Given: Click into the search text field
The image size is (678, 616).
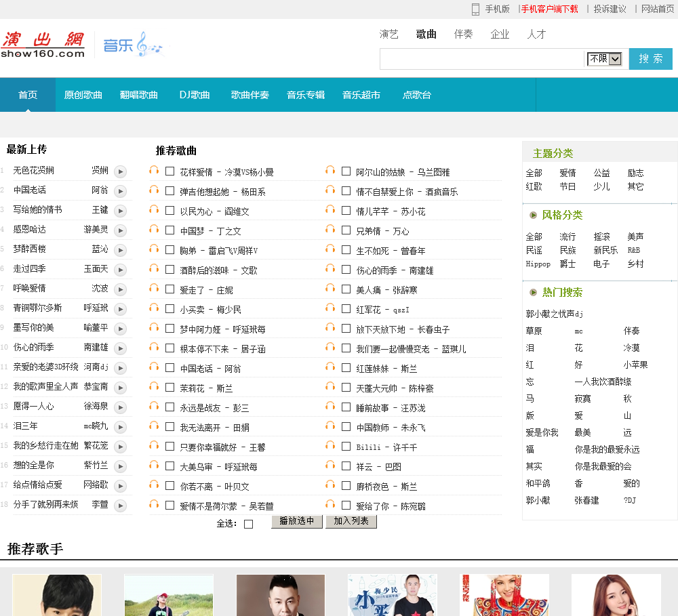Looking at the screenshot, I should coord(481,59).
